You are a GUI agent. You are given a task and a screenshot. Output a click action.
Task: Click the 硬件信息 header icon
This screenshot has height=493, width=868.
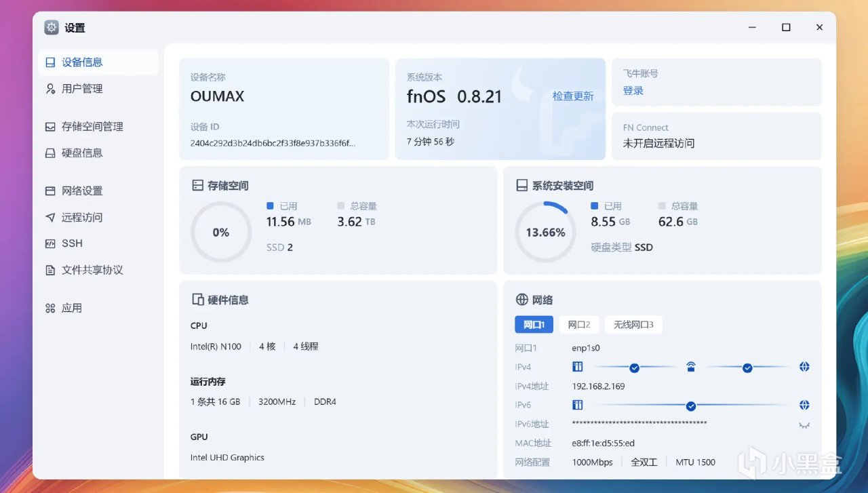[x=197, y=300]
